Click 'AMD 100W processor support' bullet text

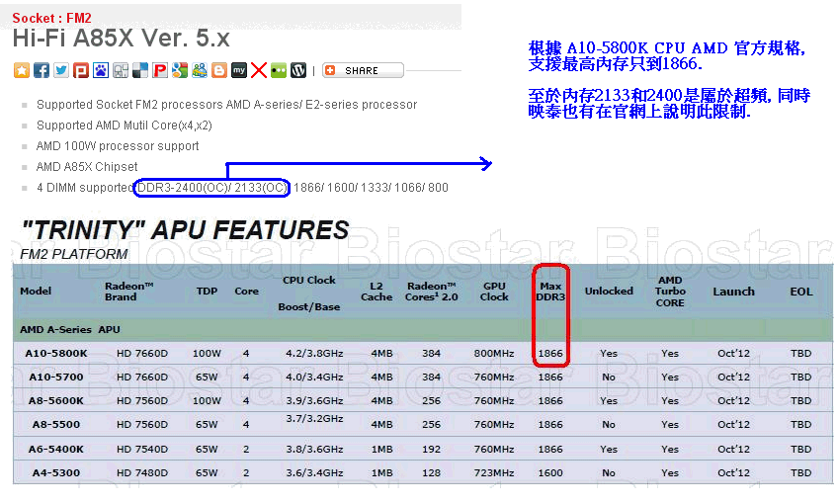[118, 145]
